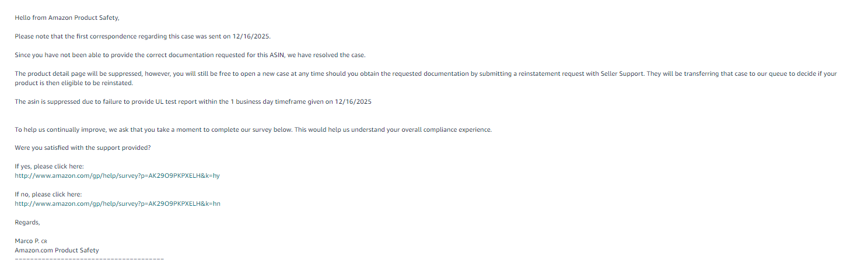868x260 pixels.
Task: Click the line starting 'To help us continually improve'
Action: (x=253, y=129)
